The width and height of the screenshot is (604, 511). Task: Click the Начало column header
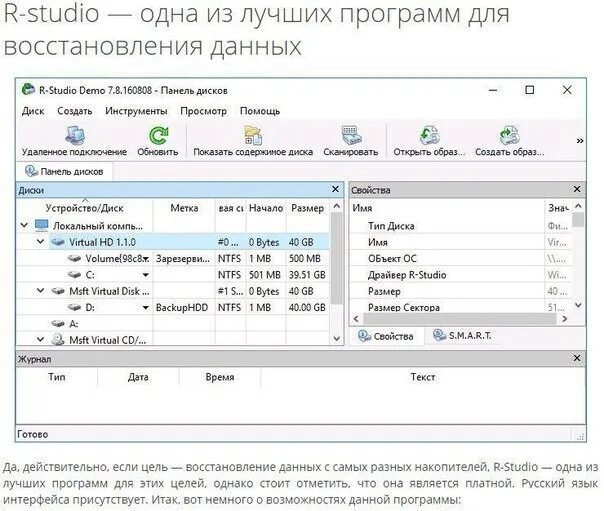click(266, 208)
